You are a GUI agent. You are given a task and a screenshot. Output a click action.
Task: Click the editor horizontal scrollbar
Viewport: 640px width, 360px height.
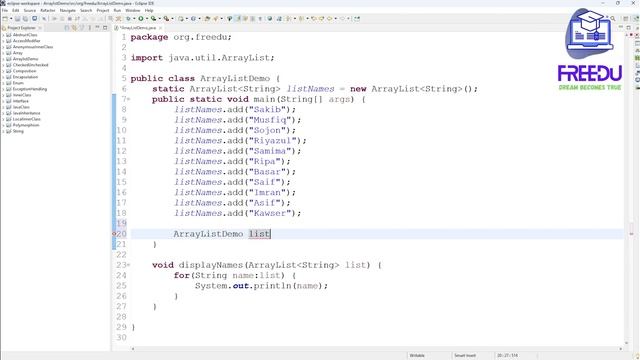point(376,349)
